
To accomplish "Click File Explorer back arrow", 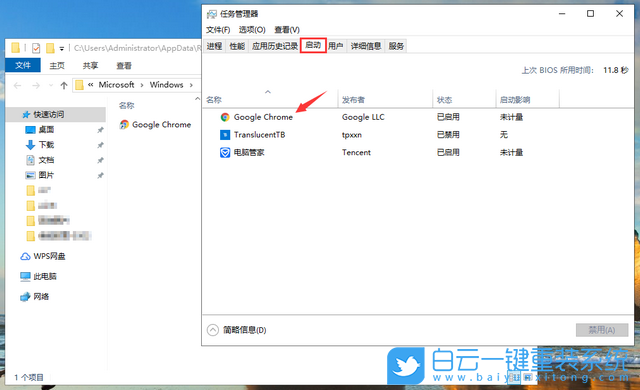I will 17,85.
